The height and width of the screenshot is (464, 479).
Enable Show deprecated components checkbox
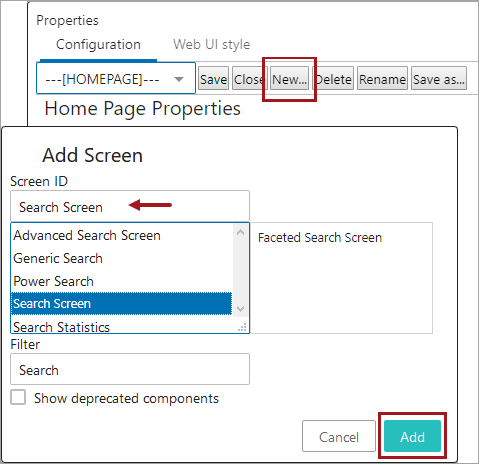[x=18, y=397]
